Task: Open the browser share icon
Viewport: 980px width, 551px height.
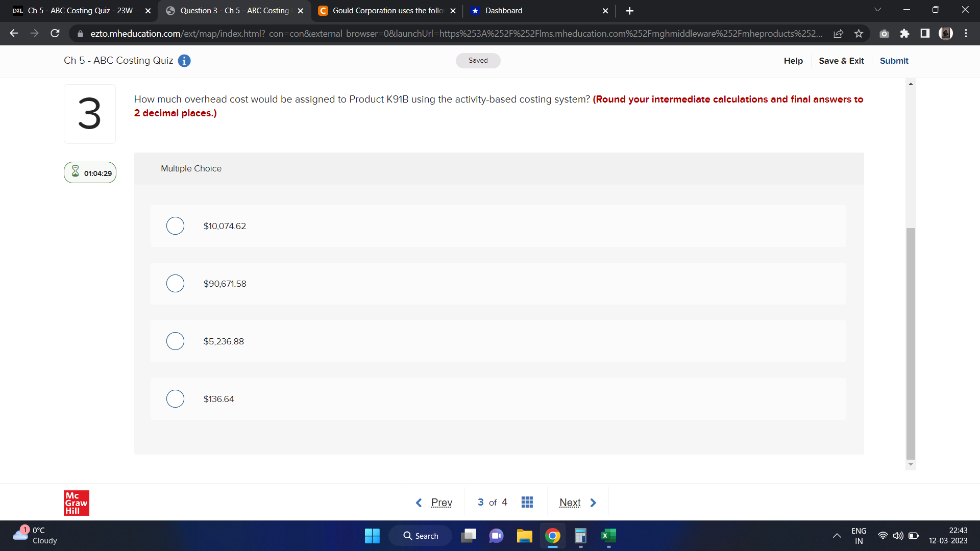Action: click(839, 33)
